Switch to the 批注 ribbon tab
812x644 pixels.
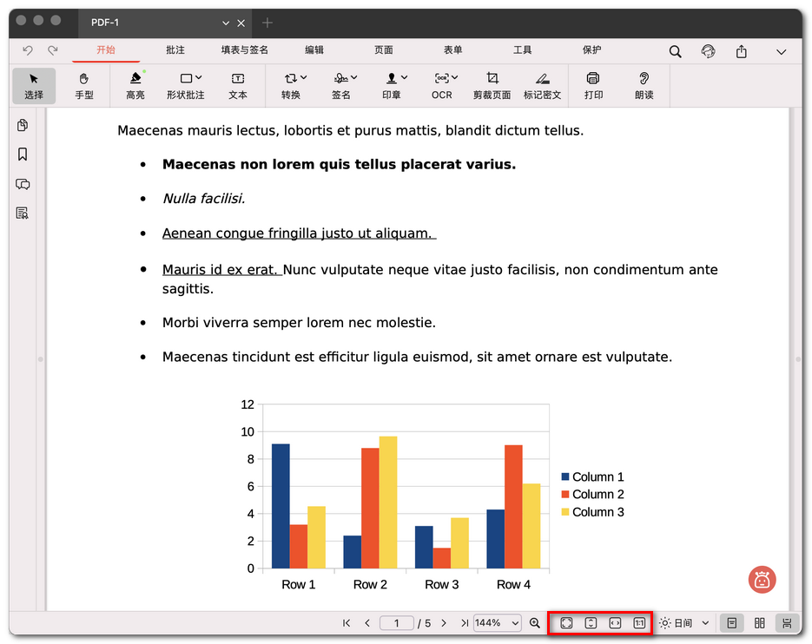coord(175,50)
